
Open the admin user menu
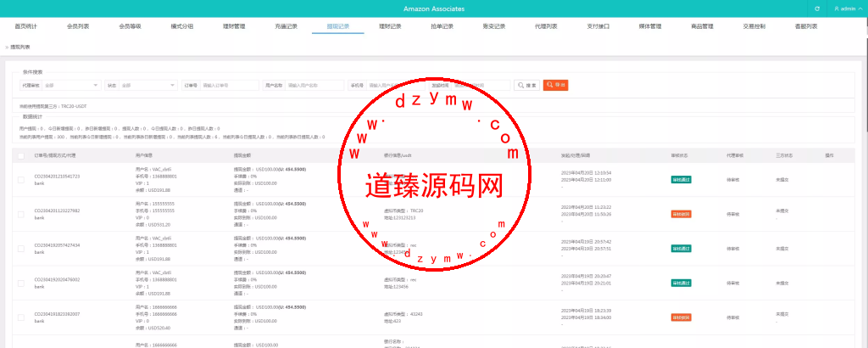(x=848, y=8)
